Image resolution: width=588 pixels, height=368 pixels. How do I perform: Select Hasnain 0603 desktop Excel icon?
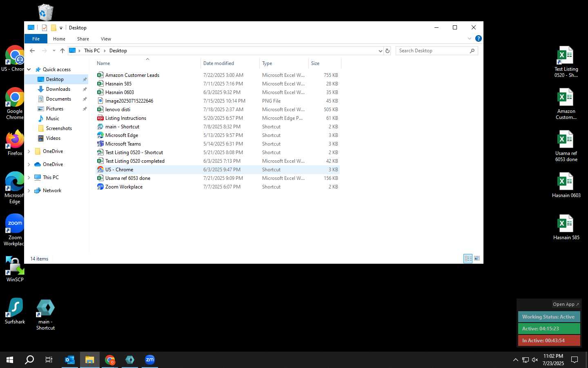(566, 185)
